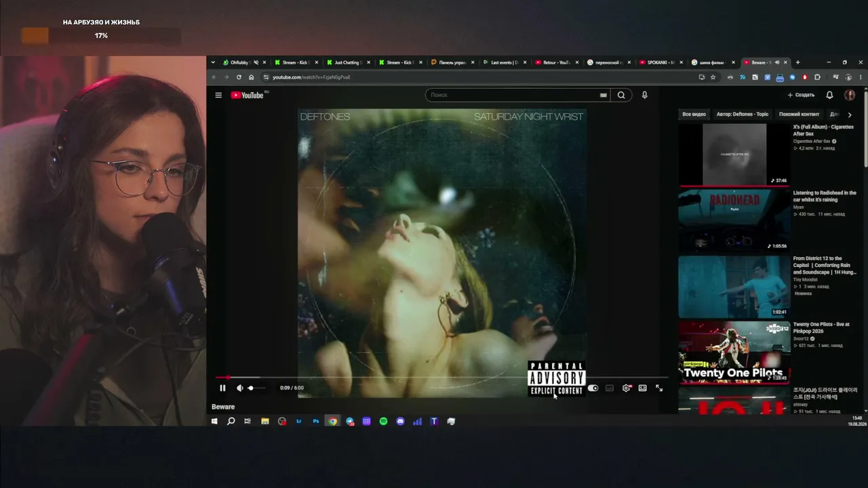
Task: Click the 'Создать' create button
Action: coord(801,95)
